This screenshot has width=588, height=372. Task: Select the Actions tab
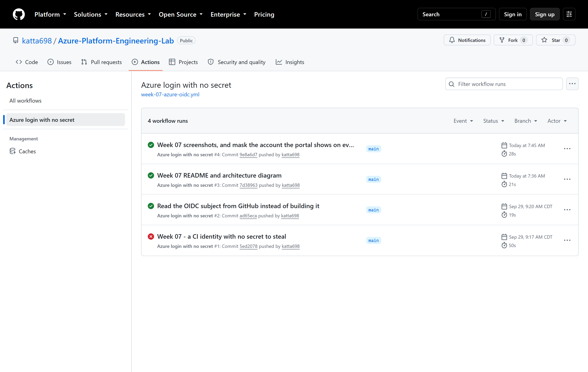point(146,62)
